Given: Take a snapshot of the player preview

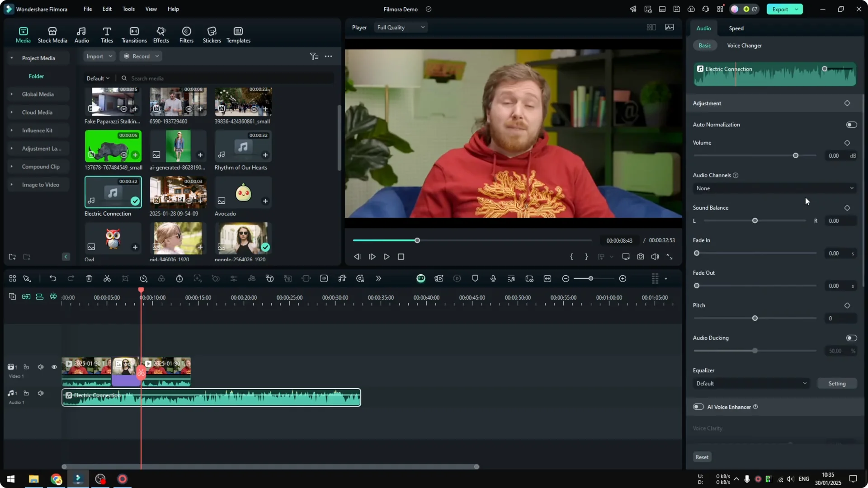Looking at the screenshot, I should coord(640,256).
